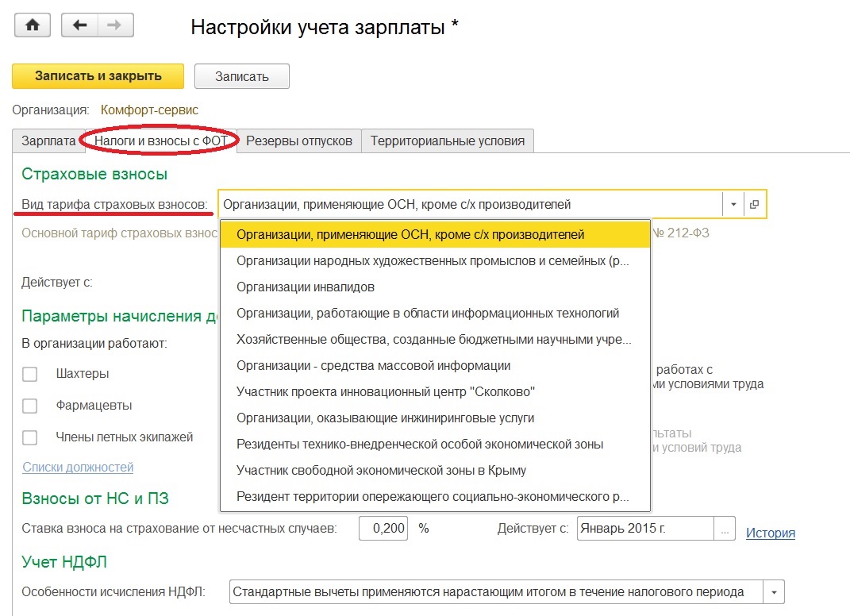Image resolution: width=850 pixels, height=616 pixels.
Task: Open the Списки должностей link
Action: tap(78, 467)
